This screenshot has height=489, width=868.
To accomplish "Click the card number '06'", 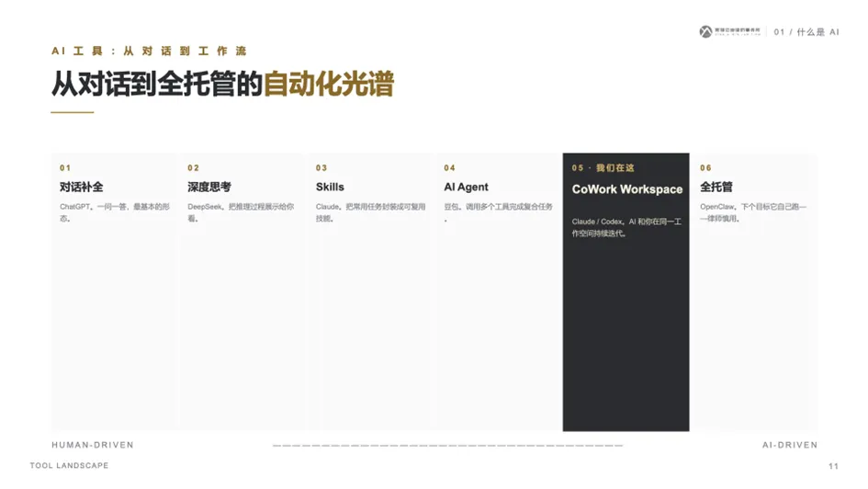I will (705, 168).
